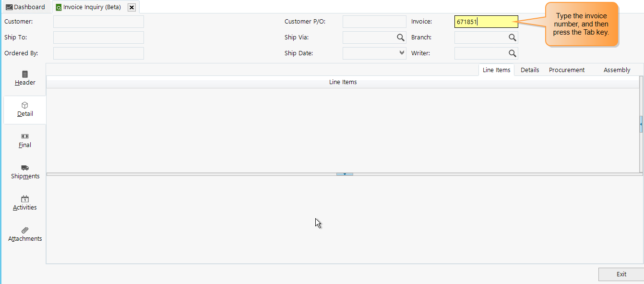This screenshot has width=644, height=284.
Task: Select the Detail box icon
Action: coord(25,105)
